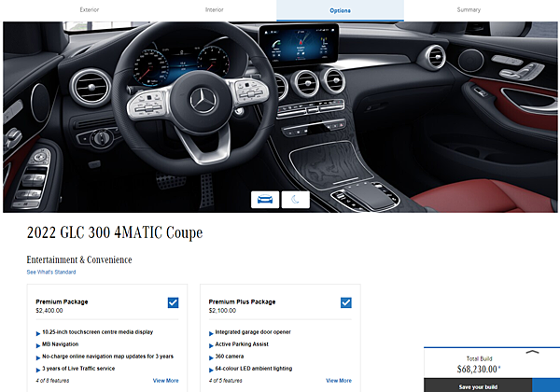The width and height of the screenshot is (560, 392).
Task: View More features of Premium Package
Action: click(166, 381)
